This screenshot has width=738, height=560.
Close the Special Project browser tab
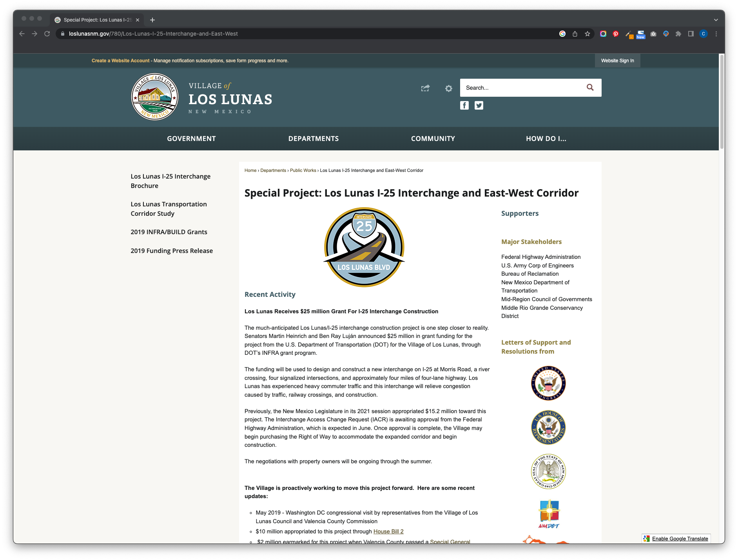point(138,20)
